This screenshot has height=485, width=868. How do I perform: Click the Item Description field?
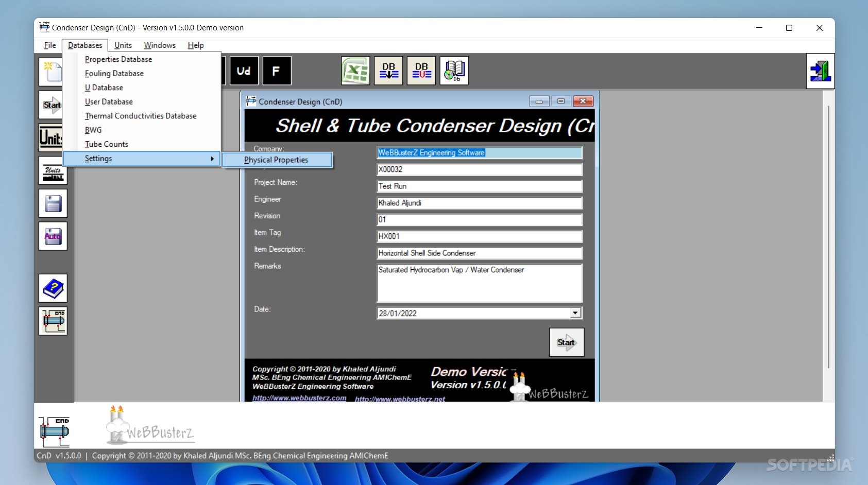pos(480,253)
